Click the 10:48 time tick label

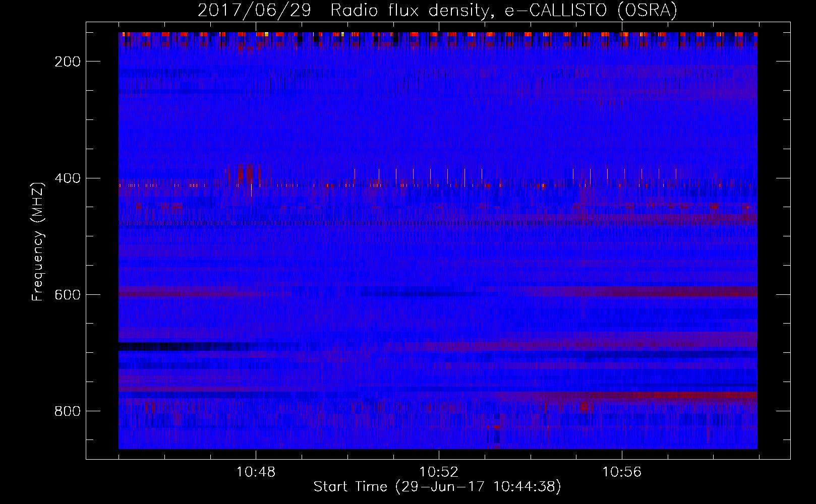256,472
